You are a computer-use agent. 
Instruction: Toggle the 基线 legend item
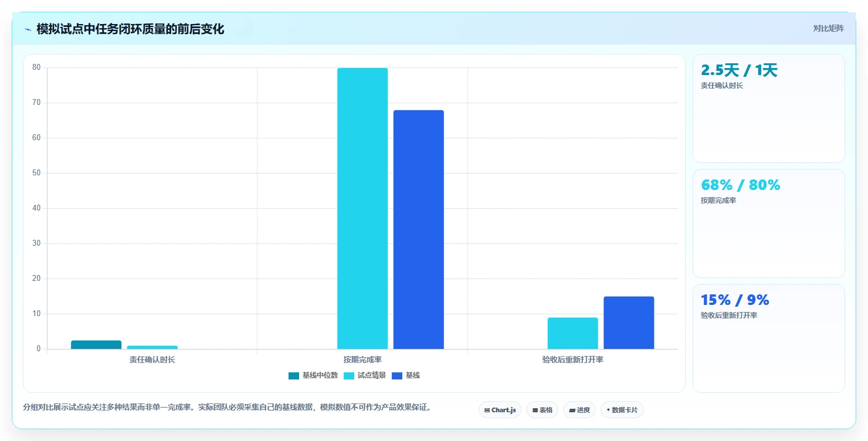[x=406, y=375]
